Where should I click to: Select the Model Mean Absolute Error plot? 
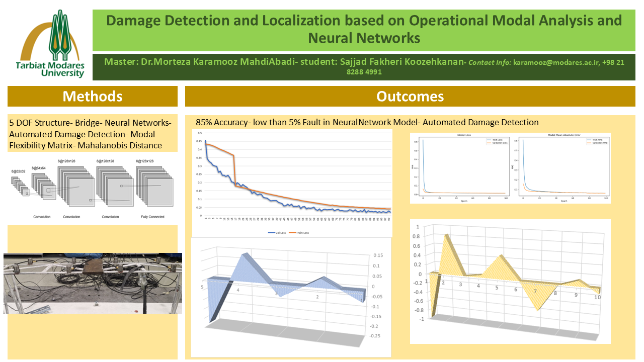tap(559, 168)
